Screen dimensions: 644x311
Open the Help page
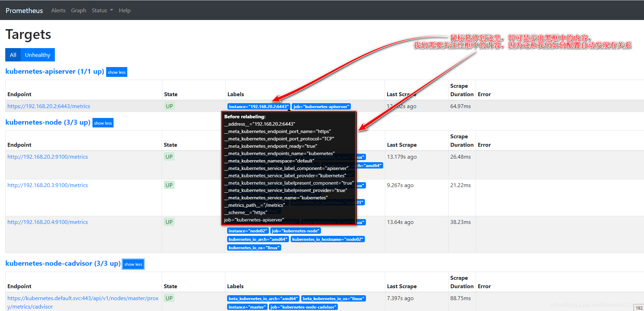point(124,11)
